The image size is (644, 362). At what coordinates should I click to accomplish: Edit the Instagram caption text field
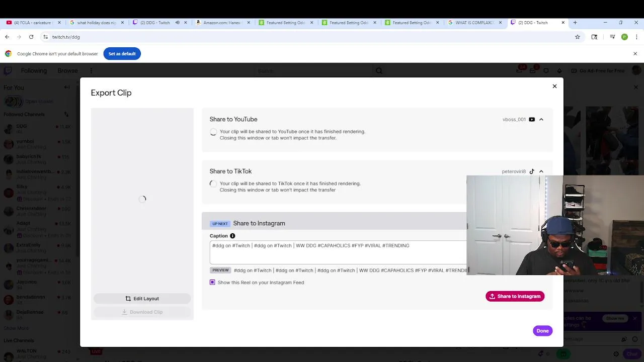pos(338,252)
